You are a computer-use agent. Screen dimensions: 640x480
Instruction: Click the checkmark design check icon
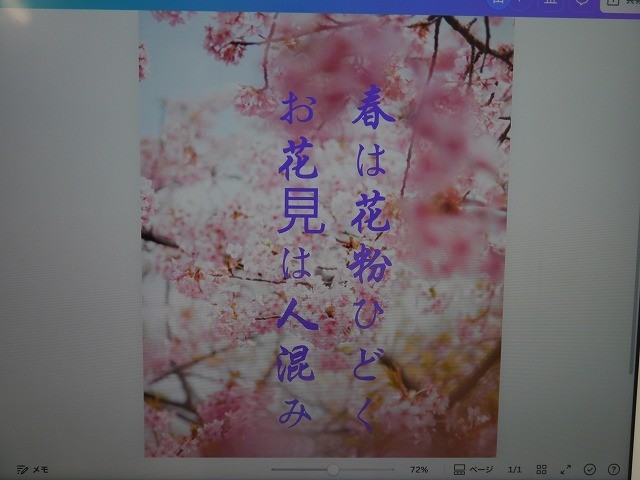(590, 469)
